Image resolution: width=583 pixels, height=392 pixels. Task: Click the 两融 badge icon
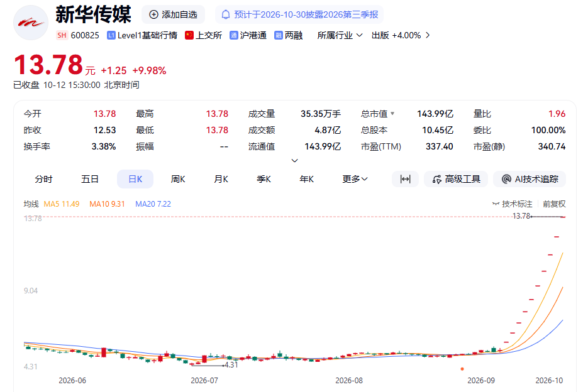279,35
